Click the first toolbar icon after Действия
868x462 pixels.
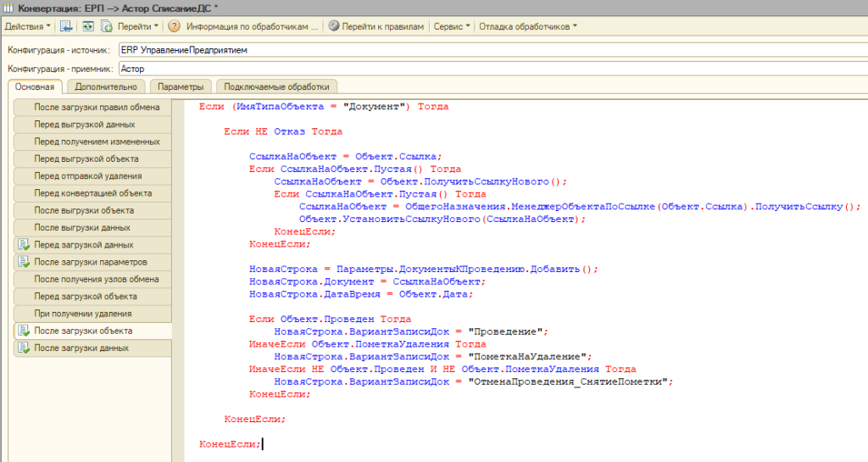[x=66, y=26]
